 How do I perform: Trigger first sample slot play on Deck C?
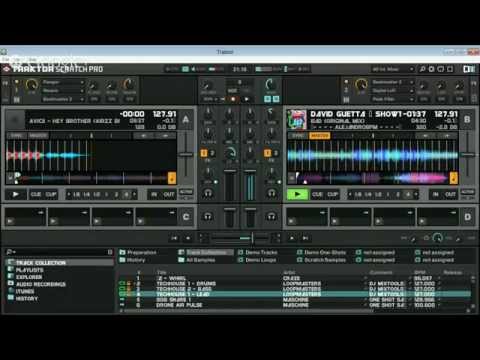pos(10,221)
